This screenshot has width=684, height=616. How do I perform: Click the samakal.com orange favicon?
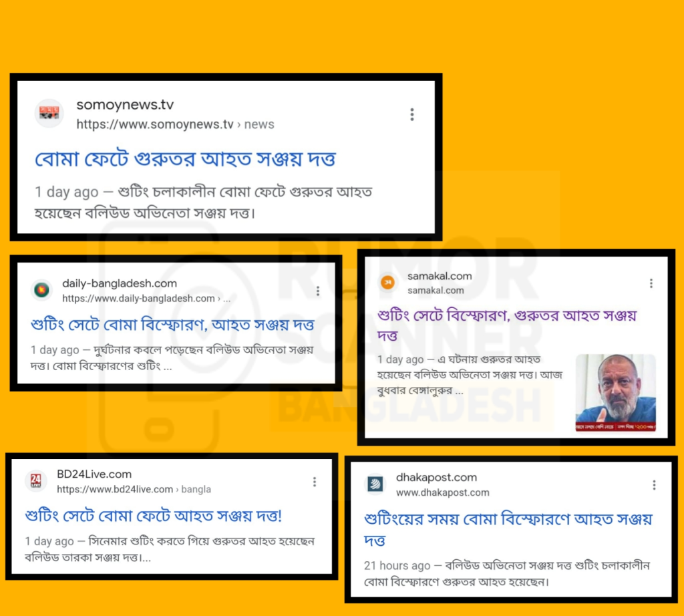coord(387,283)
